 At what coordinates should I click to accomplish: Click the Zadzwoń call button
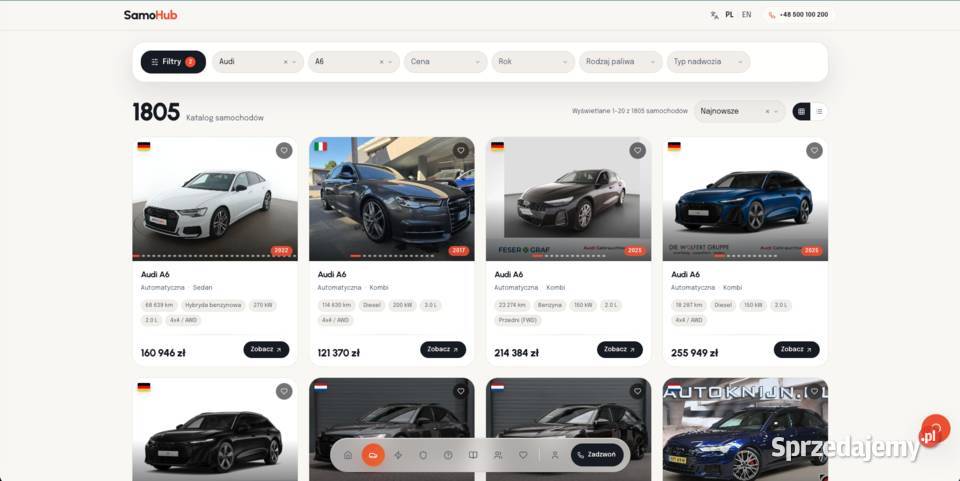point(597,455)
